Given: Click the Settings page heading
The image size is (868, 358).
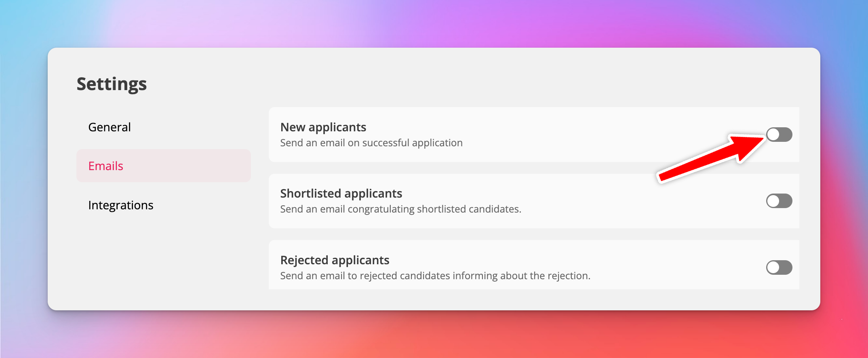Looking at the screenshot, I should tap(112, 84).
